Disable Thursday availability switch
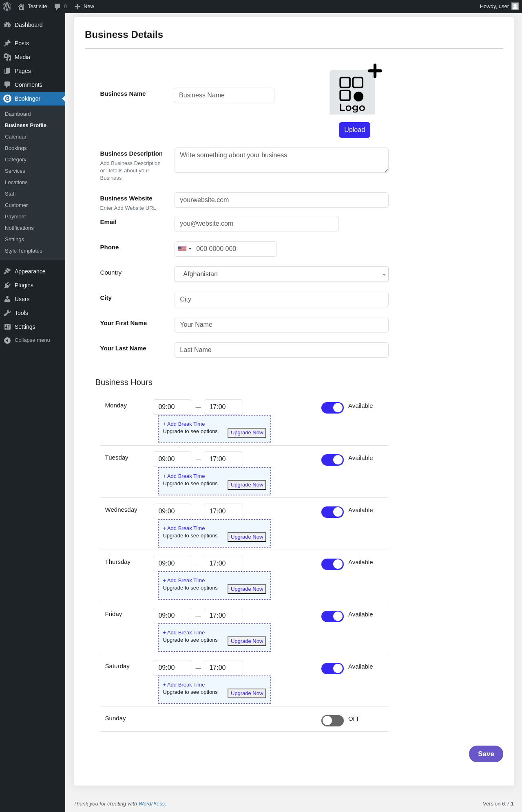Viewport: 522px width, 812px height. pyautogui.click(x=332, y=564)
